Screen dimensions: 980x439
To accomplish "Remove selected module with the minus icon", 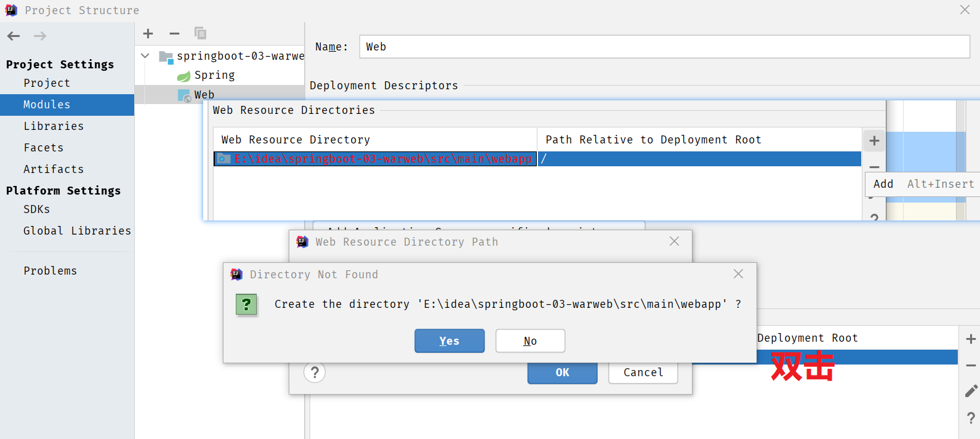I will click(x=174, y=33).
